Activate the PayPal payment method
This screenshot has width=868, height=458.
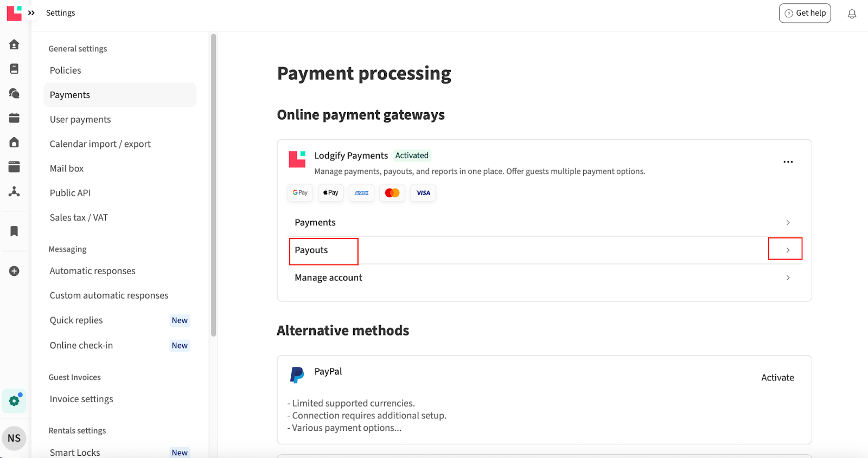[777, 378]
